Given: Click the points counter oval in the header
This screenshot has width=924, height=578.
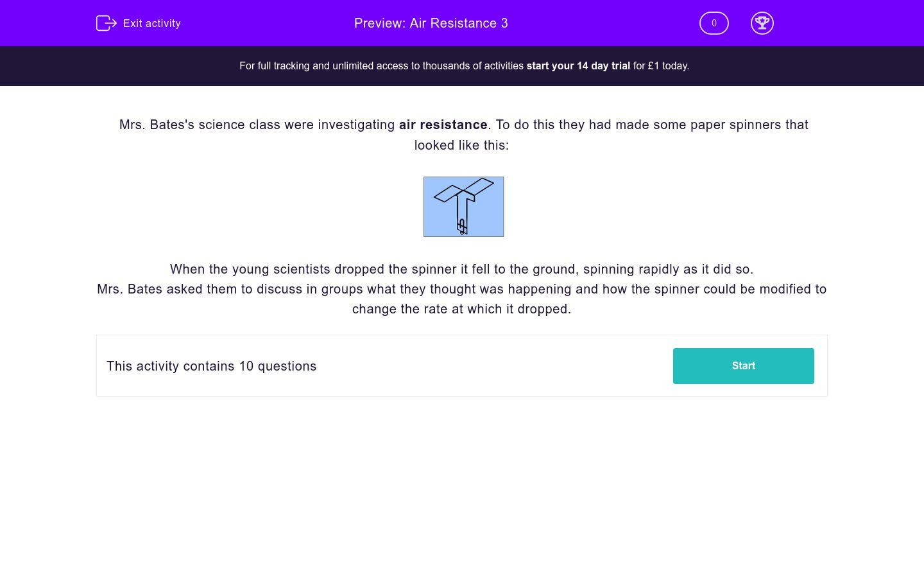Looking at the screenshot, I should click(714, 23).
